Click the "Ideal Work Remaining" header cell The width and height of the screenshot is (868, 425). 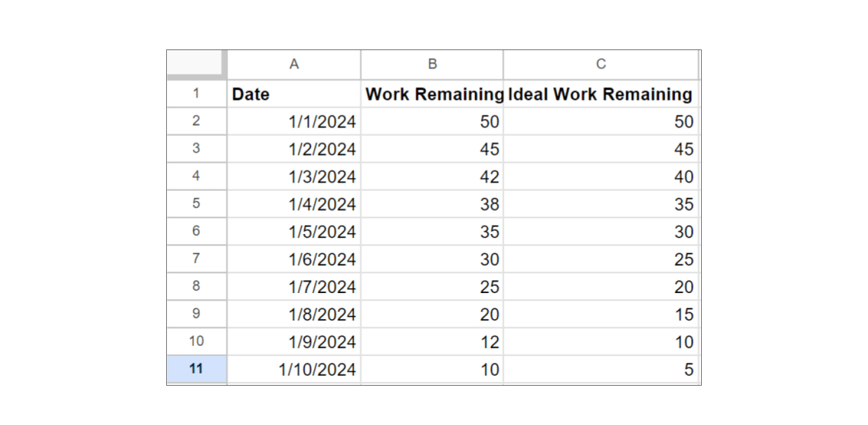point(601,94)
